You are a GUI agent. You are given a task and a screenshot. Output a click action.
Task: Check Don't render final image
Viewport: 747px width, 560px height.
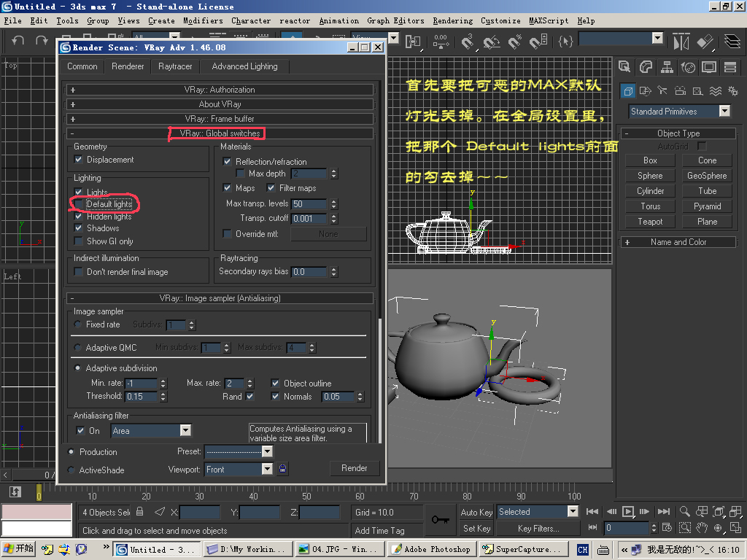(x=79, y=272)
